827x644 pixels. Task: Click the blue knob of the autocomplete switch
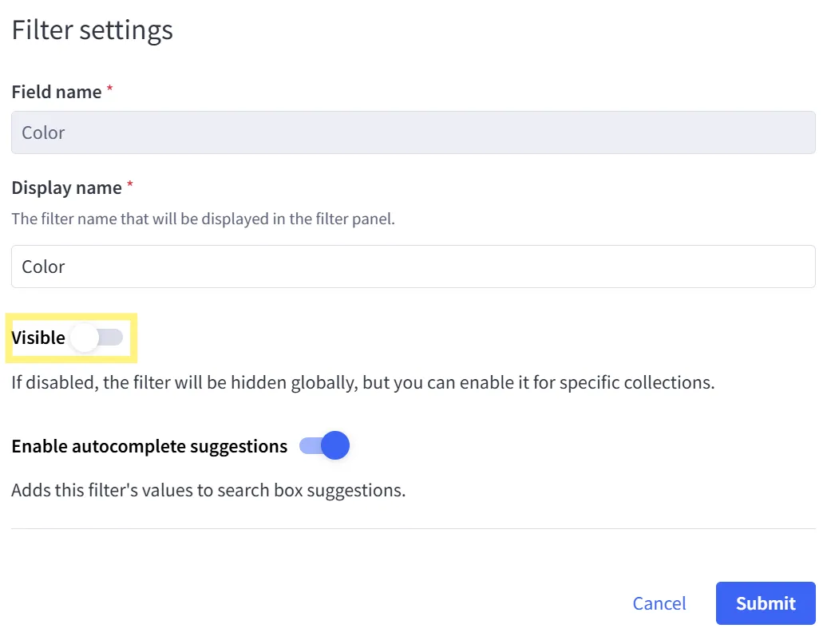click(335, 445)
